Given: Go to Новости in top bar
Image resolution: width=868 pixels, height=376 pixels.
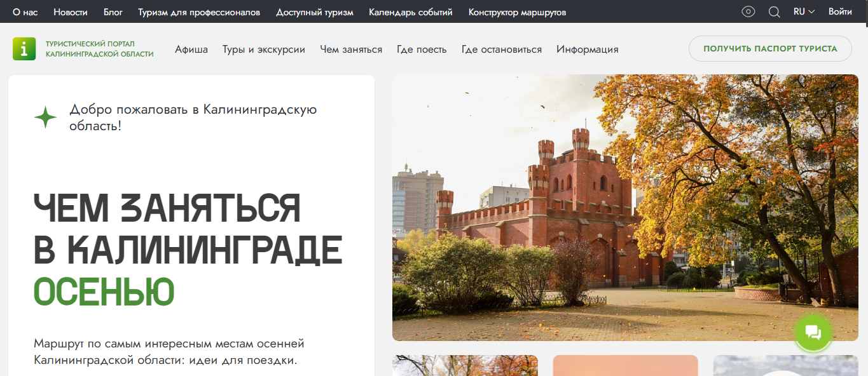Looking at the screenshot, I should click(x=71, y=12).
